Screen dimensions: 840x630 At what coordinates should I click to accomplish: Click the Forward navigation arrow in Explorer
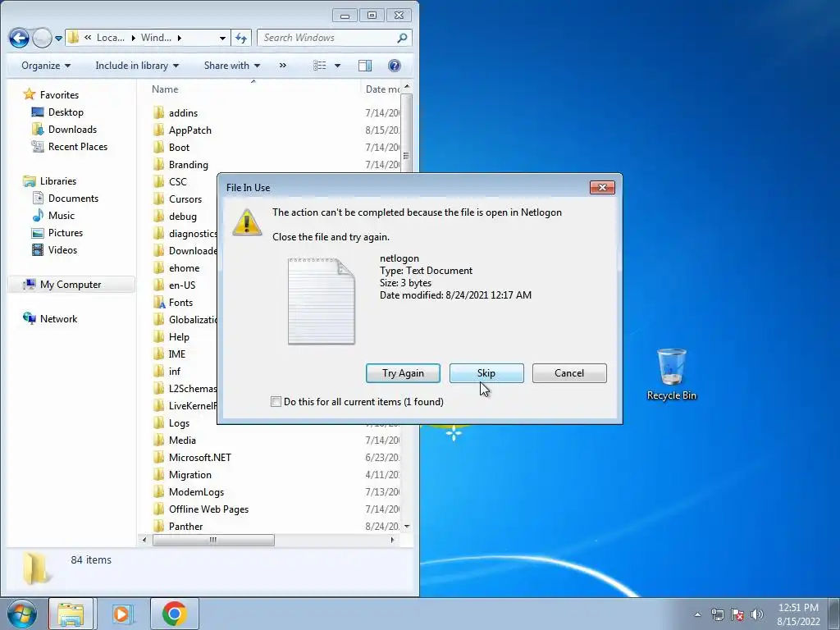(x=42, y=38)
